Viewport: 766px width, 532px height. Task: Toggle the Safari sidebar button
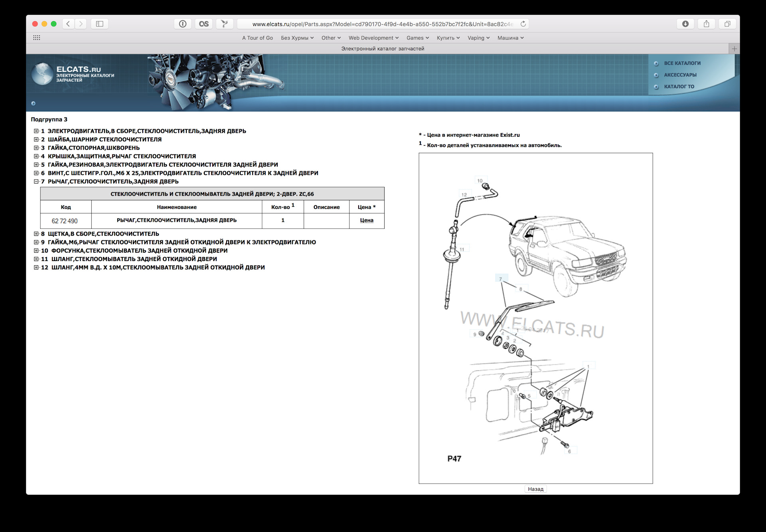coord(100,24)
